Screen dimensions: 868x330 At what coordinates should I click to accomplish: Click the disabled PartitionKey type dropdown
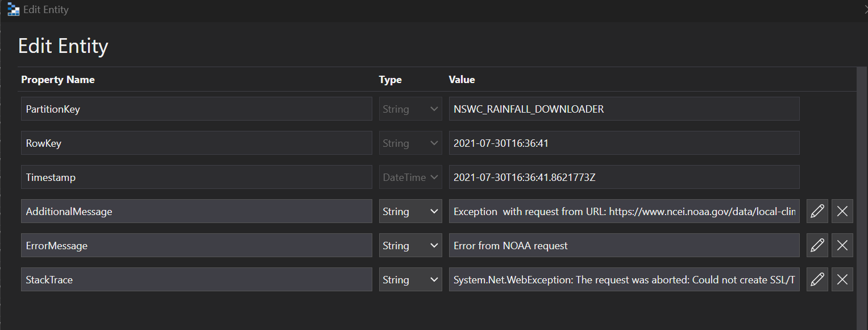click(410, 109)
